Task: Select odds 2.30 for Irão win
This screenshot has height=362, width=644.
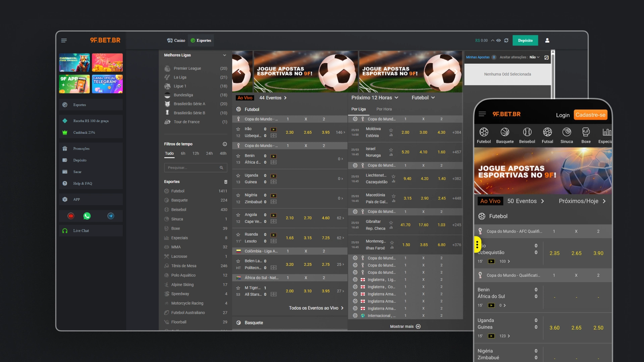Action: (x=290, y=132)
